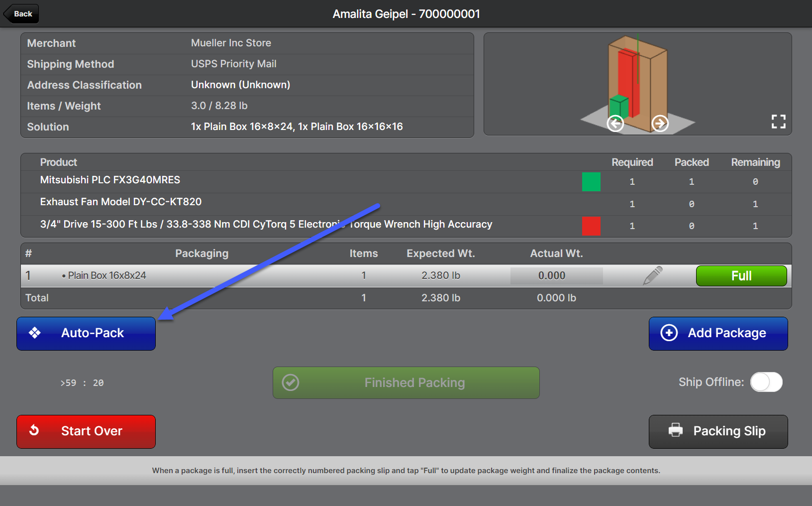812x506 pixels.
Task: Click the Auto-Pack button
Action: [86, 333]
